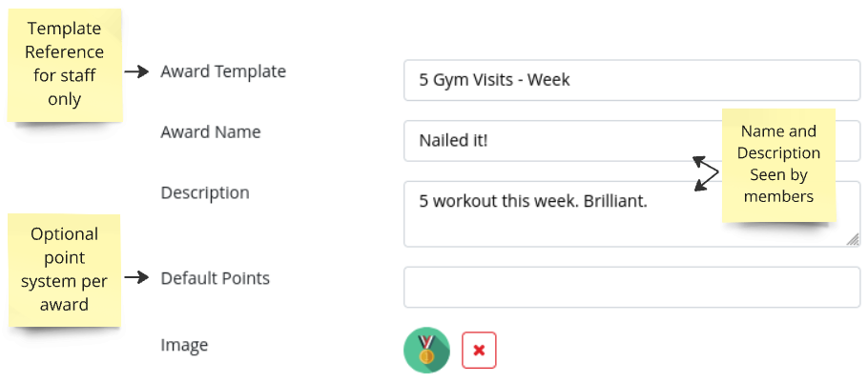The height and width of the screenshot is (382, 868).
Task: Grab the Description textarea resize handle
Action: (852, 239)
